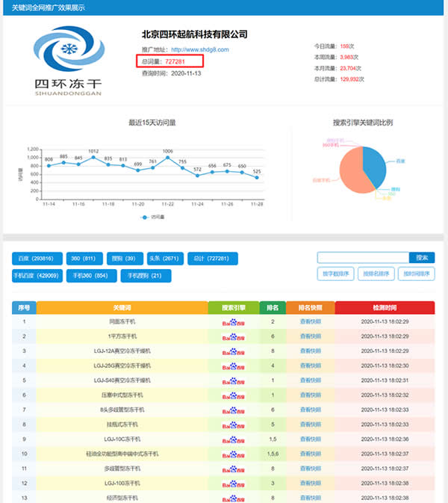Filter by 百度 (293816) keywords
The image size is (448, 503).
click(x=37, y=259)
